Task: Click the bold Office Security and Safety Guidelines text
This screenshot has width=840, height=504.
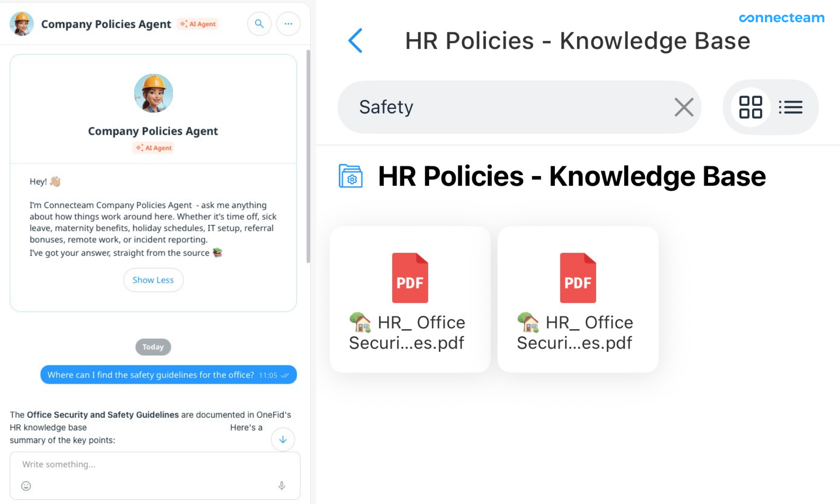Action: 103,415
